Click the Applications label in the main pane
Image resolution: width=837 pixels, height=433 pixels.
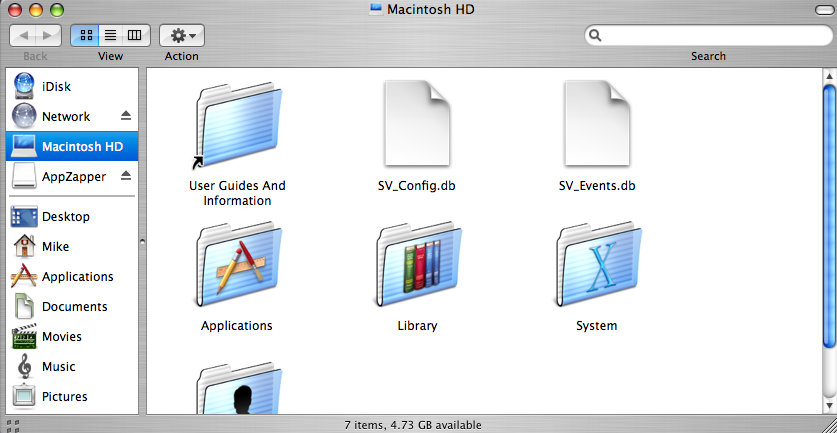(236, 325)
